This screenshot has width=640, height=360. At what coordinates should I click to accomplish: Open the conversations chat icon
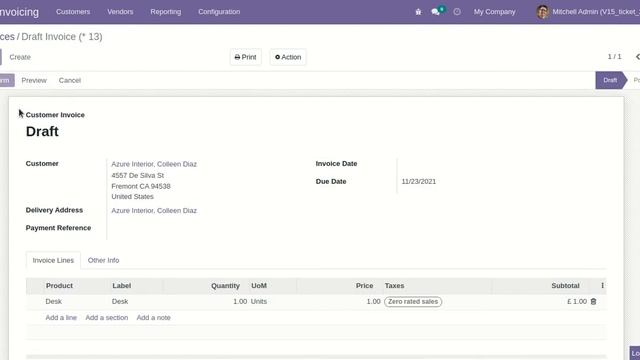coord(436,12)
